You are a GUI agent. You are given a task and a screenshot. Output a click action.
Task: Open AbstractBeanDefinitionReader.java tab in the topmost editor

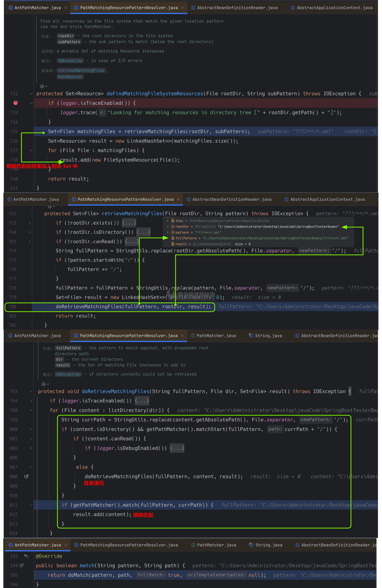coord(234,8)
